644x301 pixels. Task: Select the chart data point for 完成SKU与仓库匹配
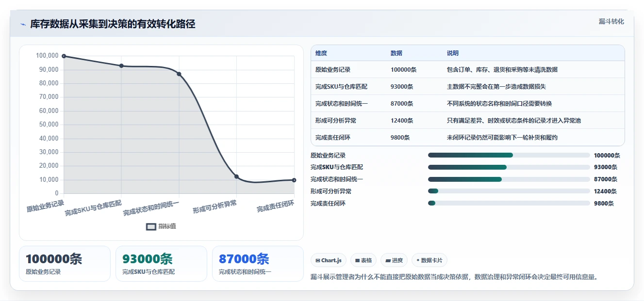point(121,66)
